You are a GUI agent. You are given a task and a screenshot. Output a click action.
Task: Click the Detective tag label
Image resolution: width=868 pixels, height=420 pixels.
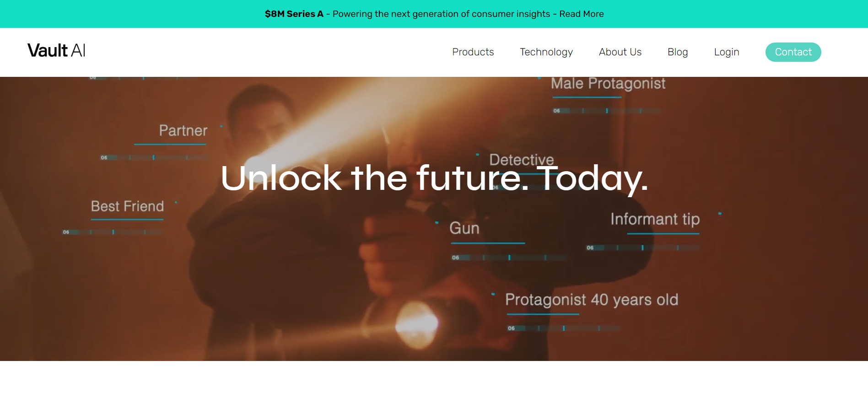pos(522,159)
